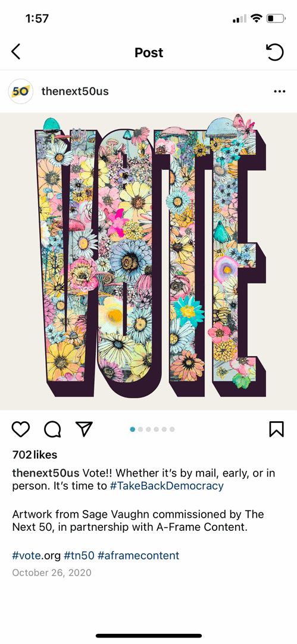Viewport: 297px width, 644px height.
Task: Like the post with heart icon
Action: 20,429
